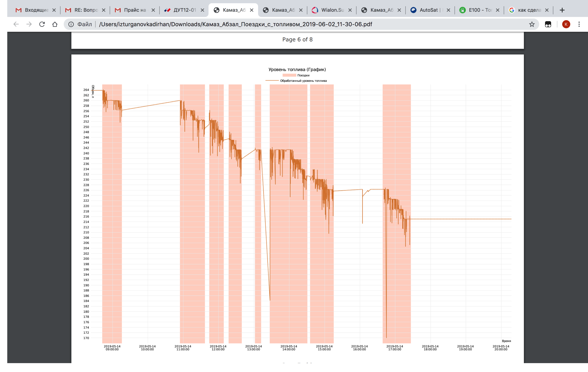
Task: View the site information icon in address bar
Action: click(x=71, y=24)
